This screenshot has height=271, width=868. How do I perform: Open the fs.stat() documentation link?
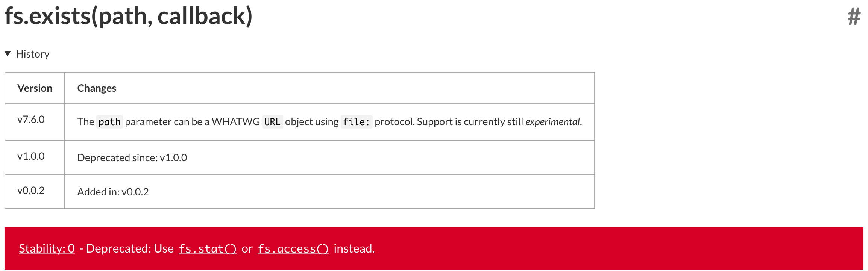click(208, 248)
